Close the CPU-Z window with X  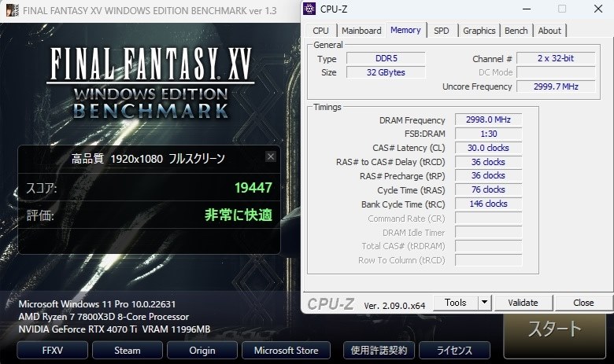(598, 9)
